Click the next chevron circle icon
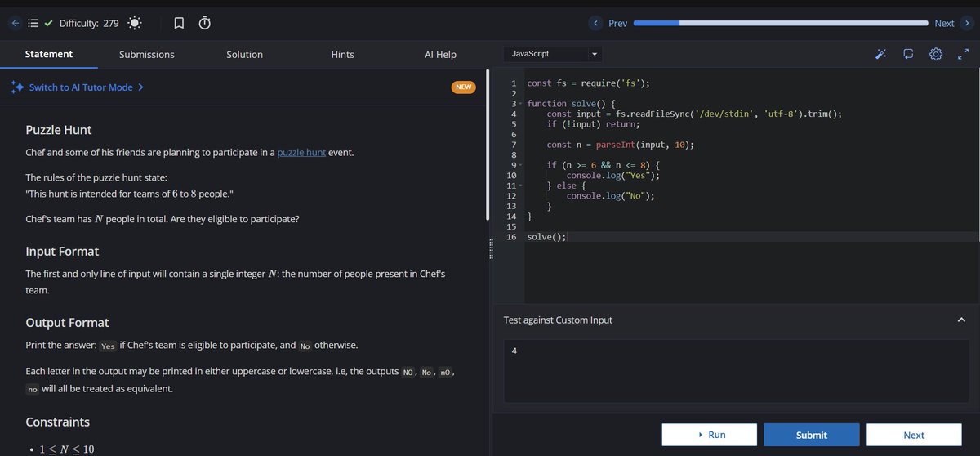This screenshot has width=980, height=456. tap(967, 23)
